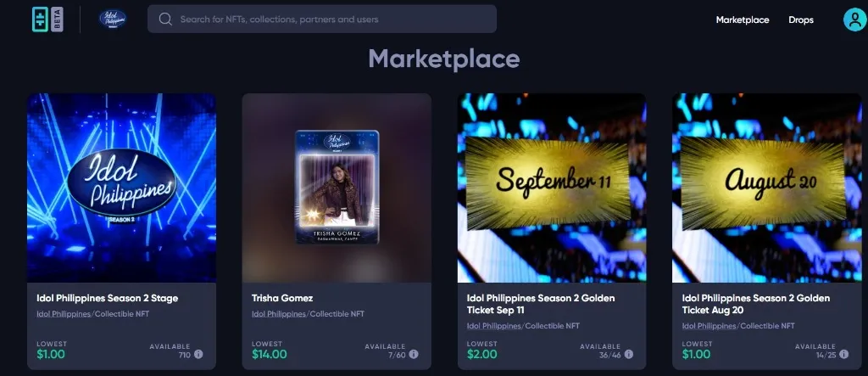The height and width of the screenshot is (376, 868).
Task: Open the Trisha Gomez card image
Action: pos(337,188)
